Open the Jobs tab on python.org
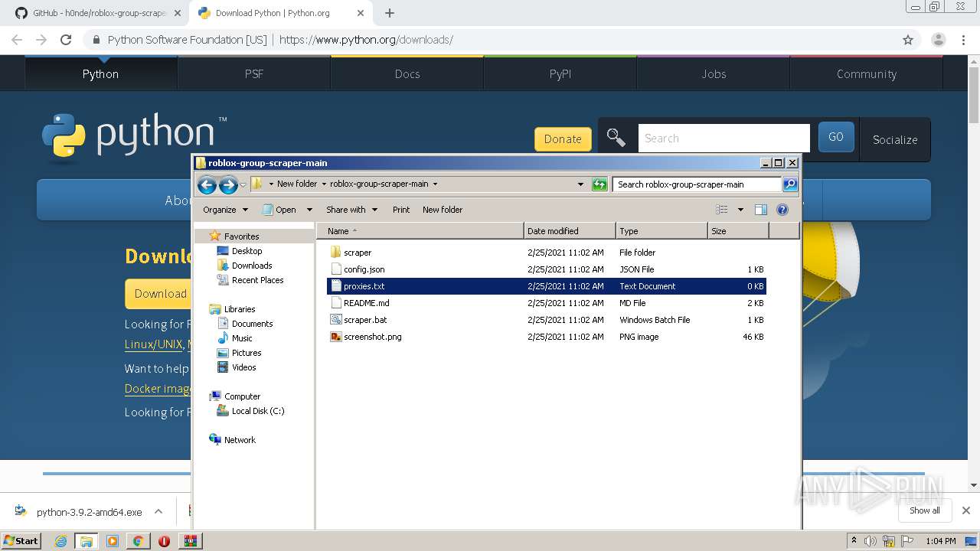 [x=714, y=73]
